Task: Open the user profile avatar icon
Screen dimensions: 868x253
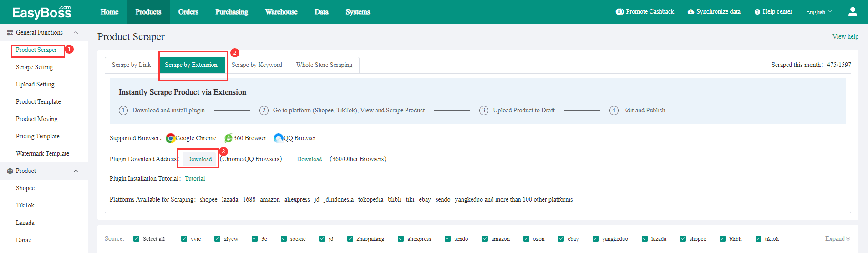Action: tap(853, 12)
